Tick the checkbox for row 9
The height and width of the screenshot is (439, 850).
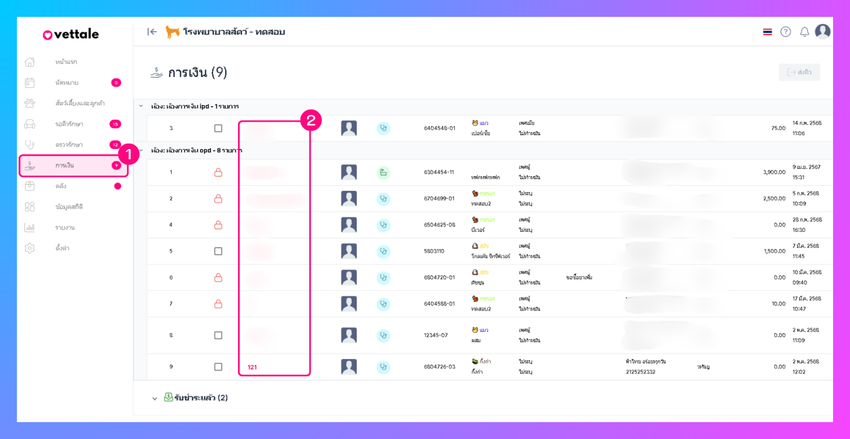tap(218, 367)
